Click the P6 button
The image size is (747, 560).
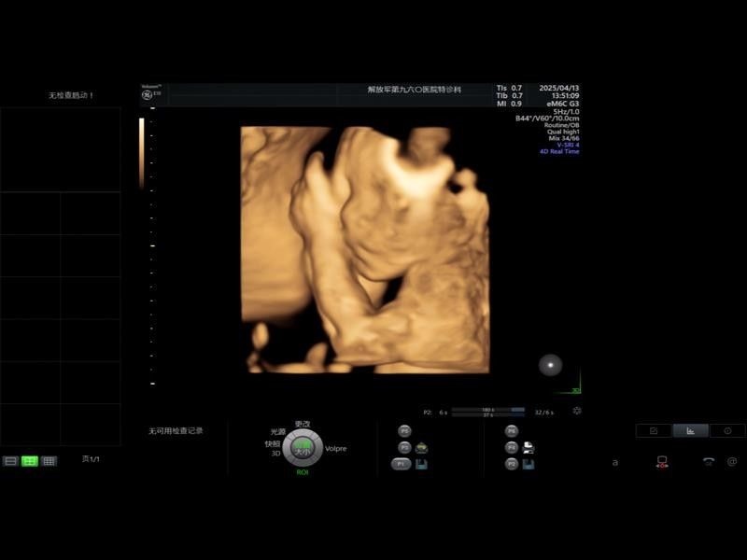tap(511, 431)
